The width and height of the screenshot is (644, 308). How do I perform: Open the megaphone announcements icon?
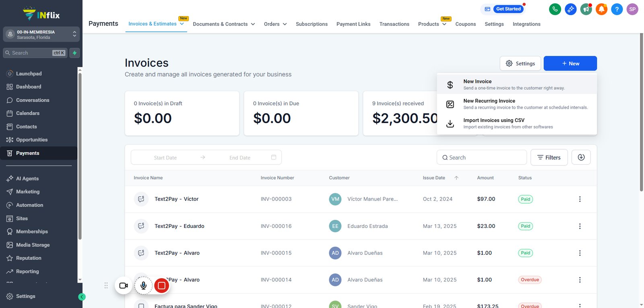(x=586, y=9)
